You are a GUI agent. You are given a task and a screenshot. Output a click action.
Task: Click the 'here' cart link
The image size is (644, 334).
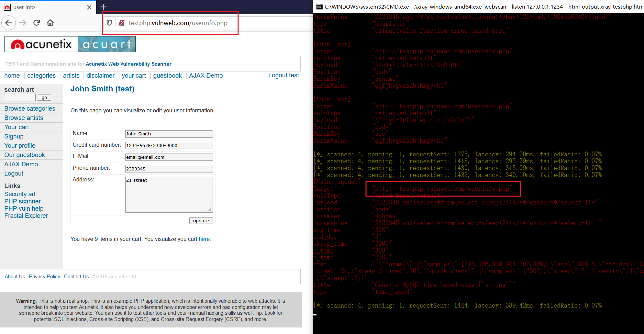[x=204, y=239]
